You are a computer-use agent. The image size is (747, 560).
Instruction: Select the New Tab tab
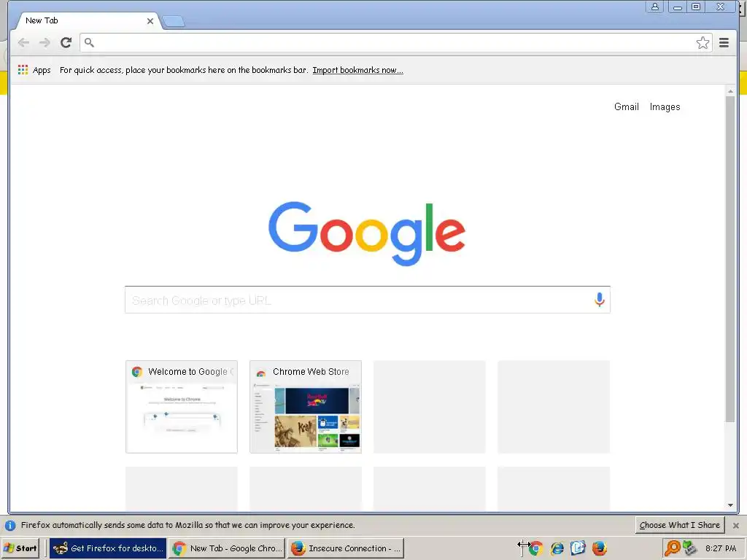pyautogui.click(x=86, y=21)
